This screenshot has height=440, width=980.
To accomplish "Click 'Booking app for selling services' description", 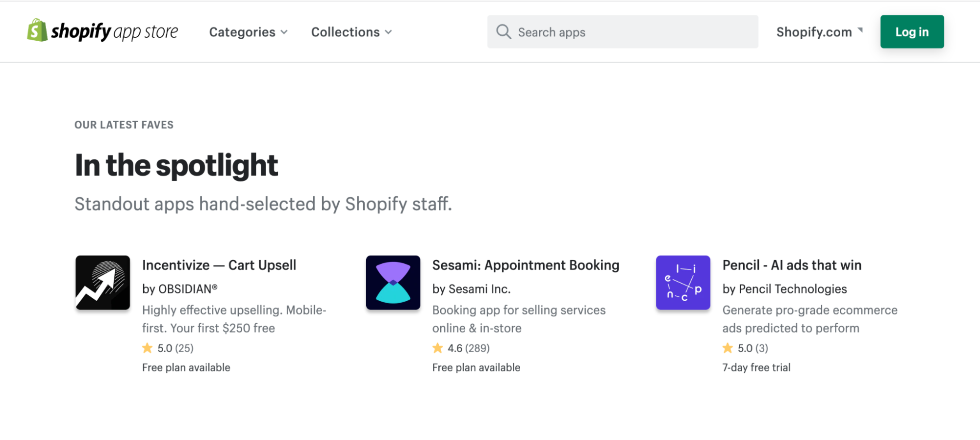I will (x=519, y=319).
